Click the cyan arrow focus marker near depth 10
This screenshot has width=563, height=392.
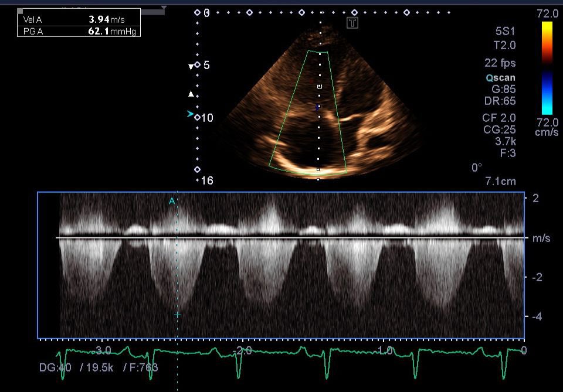[x=190, y=114]
